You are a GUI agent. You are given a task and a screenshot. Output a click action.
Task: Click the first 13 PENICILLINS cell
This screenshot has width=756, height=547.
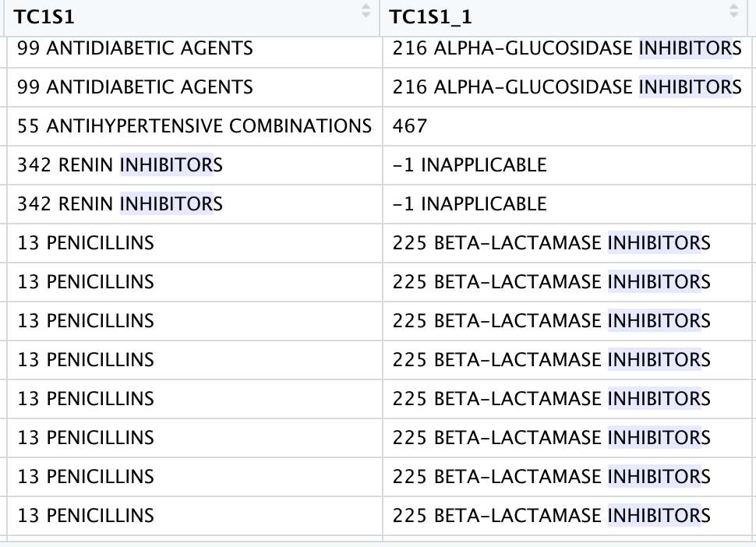point(86,243)
